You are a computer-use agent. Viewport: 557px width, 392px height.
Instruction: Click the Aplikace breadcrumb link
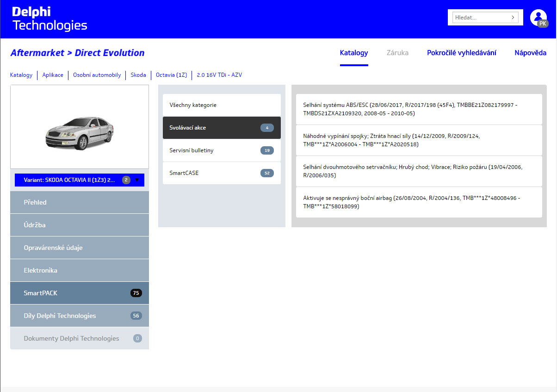tap(53, 75)
